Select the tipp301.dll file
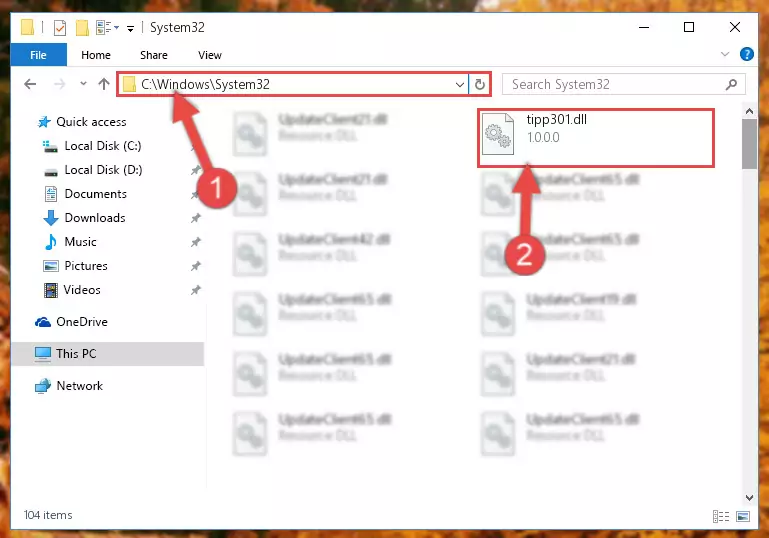The height and width of the screenshot is (538, 769). click(596, 138)
